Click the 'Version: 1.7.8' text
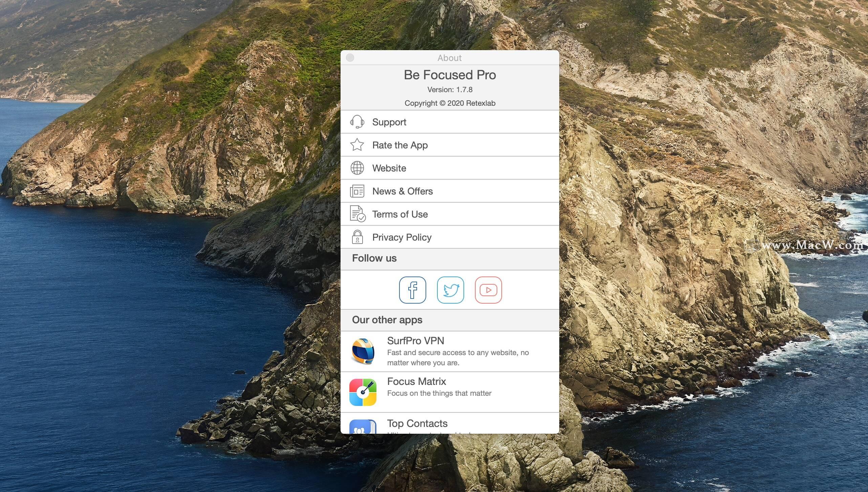Screen dimensions: 868x492 (x=450, y=89)
